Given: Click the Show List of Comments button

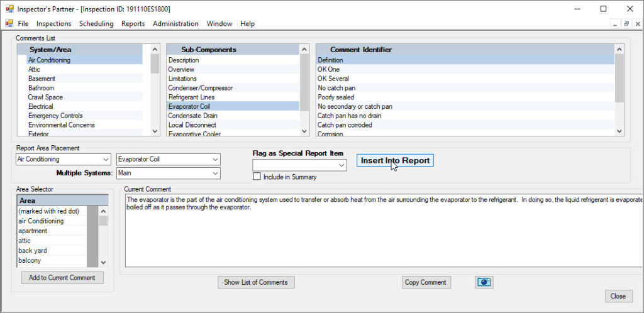Looking at the screenshot, I should coord(255,282).
